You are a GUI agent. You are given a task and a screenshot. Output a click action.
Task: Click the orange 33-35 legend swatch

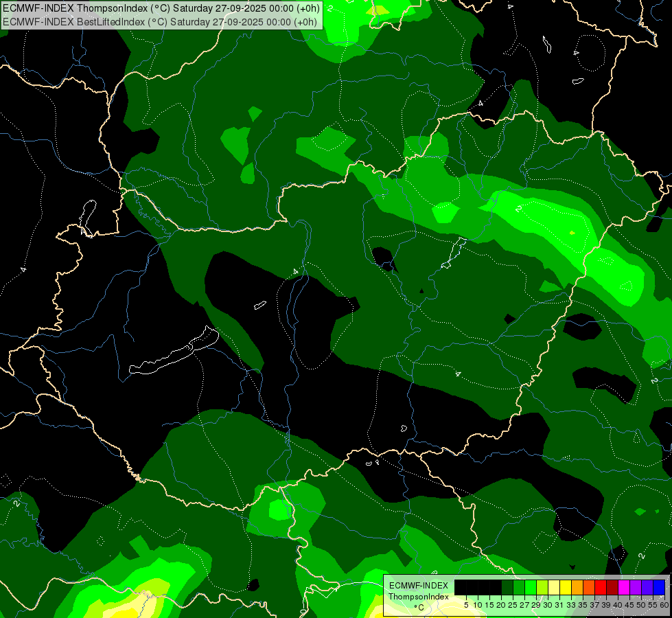[x=577, y=588]
